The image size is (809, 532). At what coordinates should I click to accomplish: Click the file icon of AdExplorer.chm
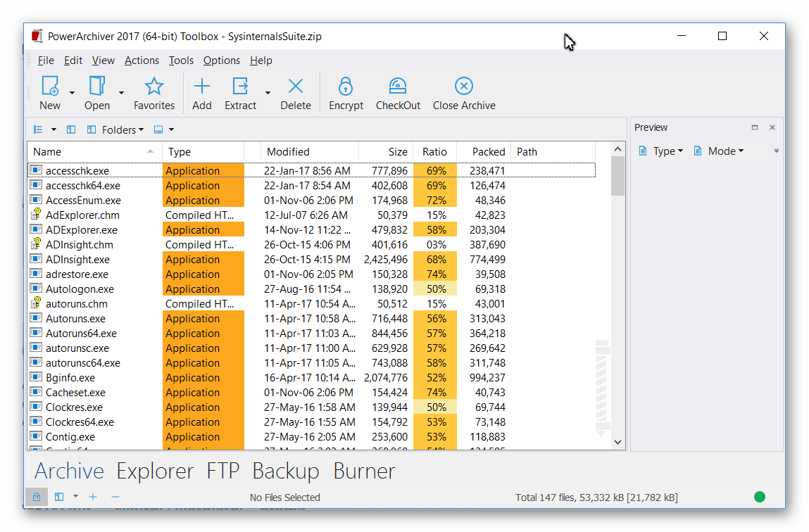[x=36, y=214]
